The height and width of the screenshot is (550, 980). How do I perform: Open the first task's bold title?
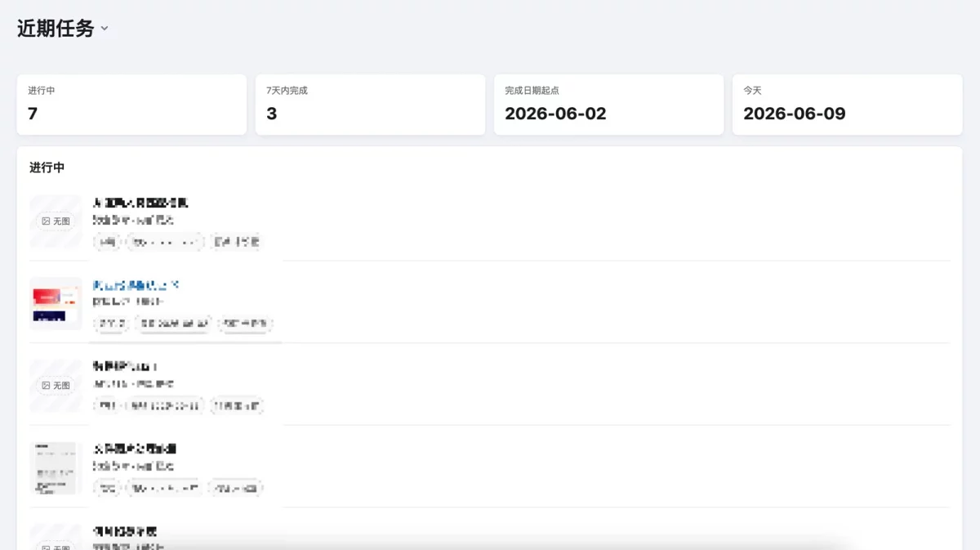pyautogui.click(x=140, y=203)
